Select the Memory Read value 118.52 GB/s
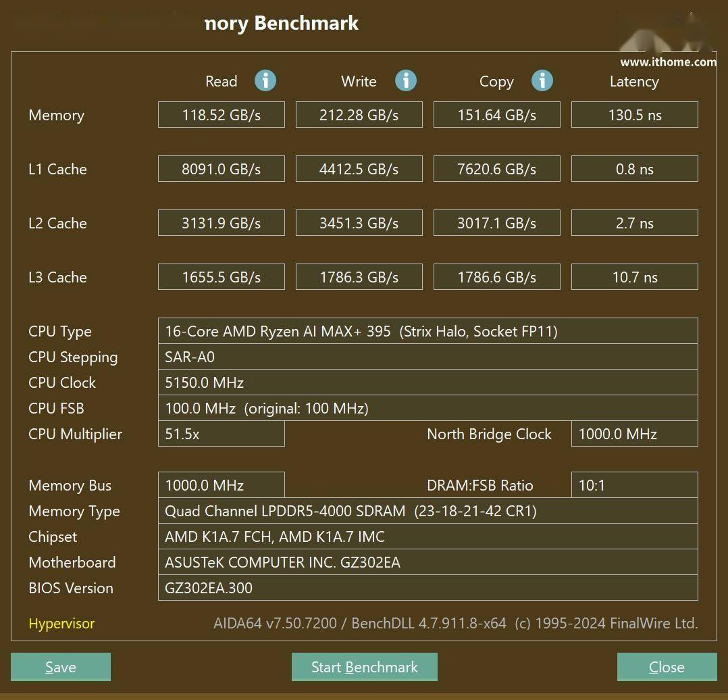The height and width of the screenshot is (700, 728). 222,115
